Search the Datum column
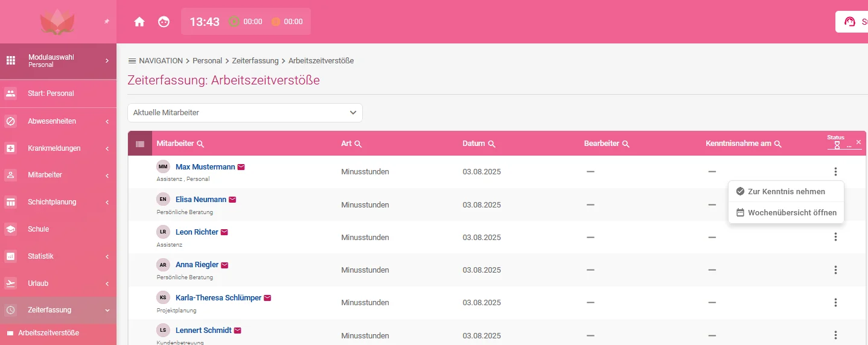 pos(491,144)
